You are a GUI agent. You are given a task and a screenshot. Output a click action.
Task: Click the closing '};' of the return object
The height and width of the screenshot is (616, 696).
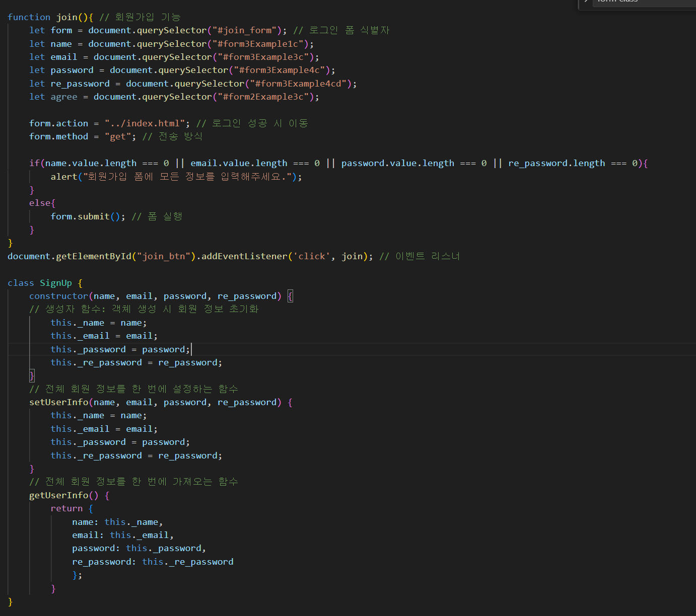[77, 575]
